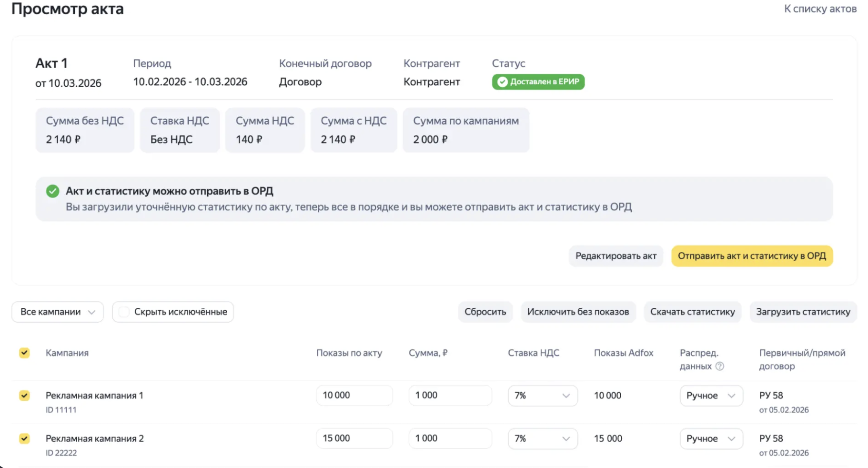
Task: Expand Ставка НДС dropdown for campaign 2
Action: click(542, 438)
